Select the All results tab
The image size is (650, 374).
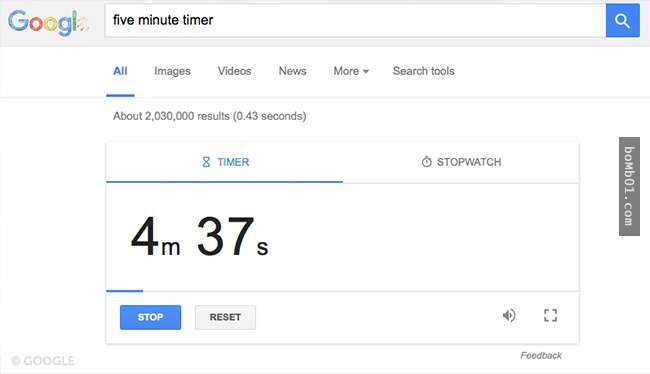tap(120, 71)
